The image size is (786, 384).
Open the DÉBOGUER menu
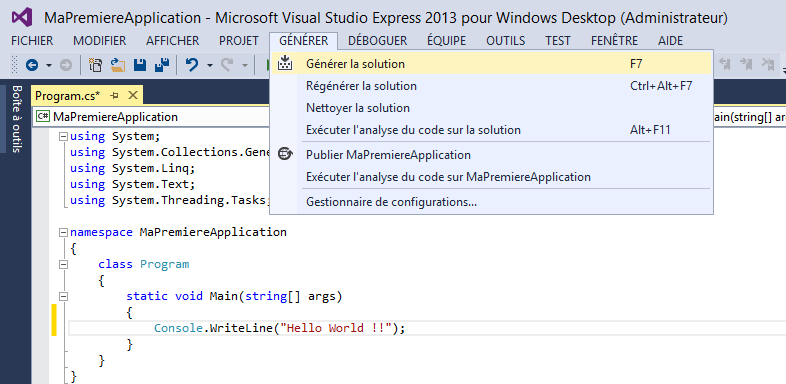point(377,41)
